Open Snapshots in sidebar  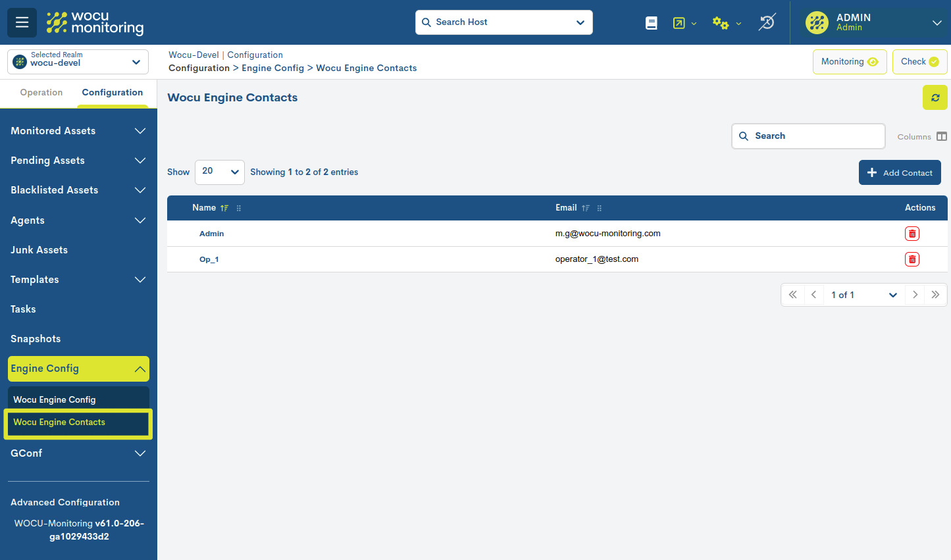pyautogui.click(x=36, y=339)
